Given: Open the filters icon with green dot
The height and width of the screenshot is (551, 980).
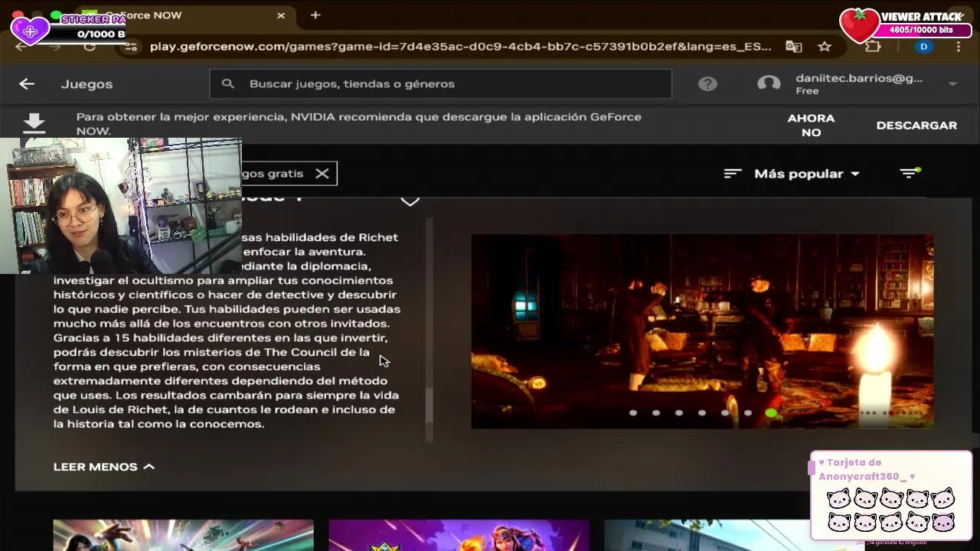Looking at the screenshot, I should (x=910, y=173).
